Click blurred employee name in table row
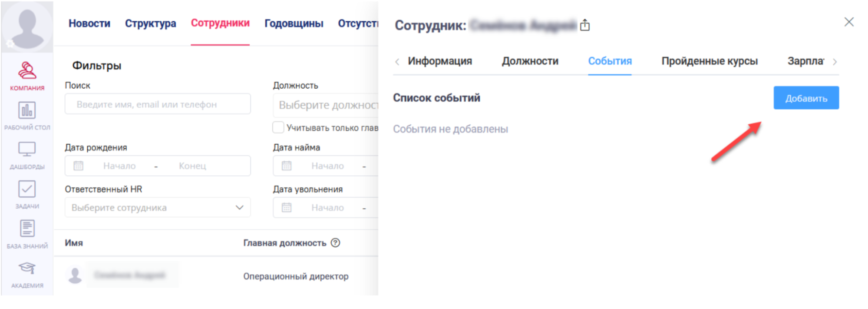The height and width of the screenshot is (309, 868). [130, 275]
